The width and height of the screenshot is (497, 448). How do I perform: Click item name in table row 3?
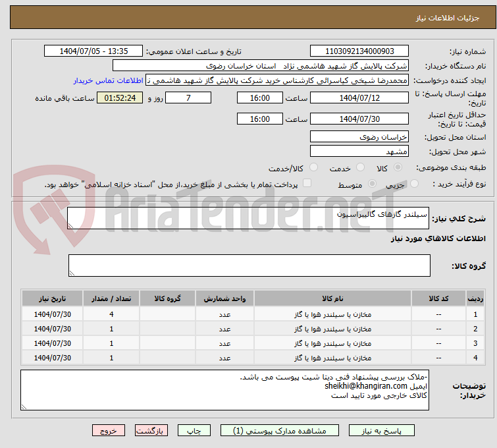pos(333,343)
